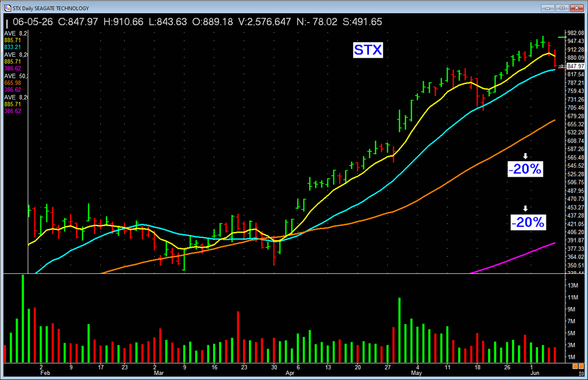Click the 5M volume axis label
This screenshot has height=380, width=588.
click(570, 333)
